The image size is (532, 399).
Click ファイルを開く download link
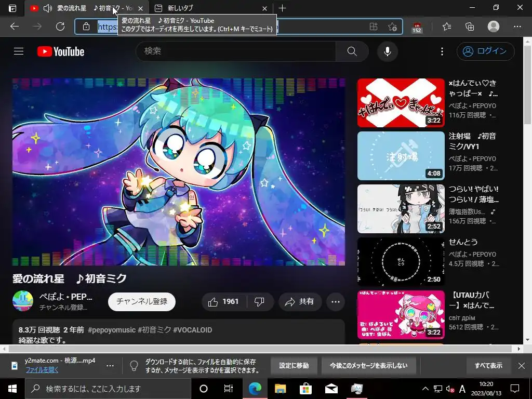[x=42, y=370]
